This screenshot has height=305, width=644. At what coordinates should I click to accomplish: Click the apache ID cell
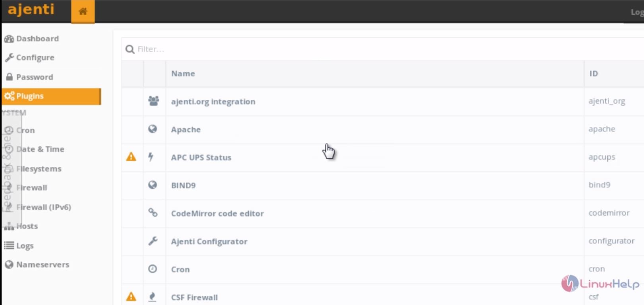[x=602, y=129]
